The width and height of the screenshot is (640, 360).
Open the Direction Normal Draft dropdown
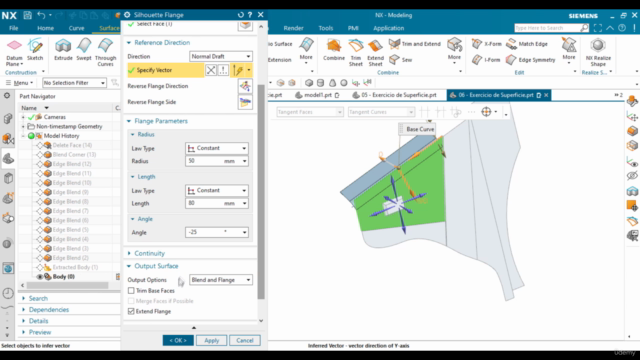coord(221,56)
